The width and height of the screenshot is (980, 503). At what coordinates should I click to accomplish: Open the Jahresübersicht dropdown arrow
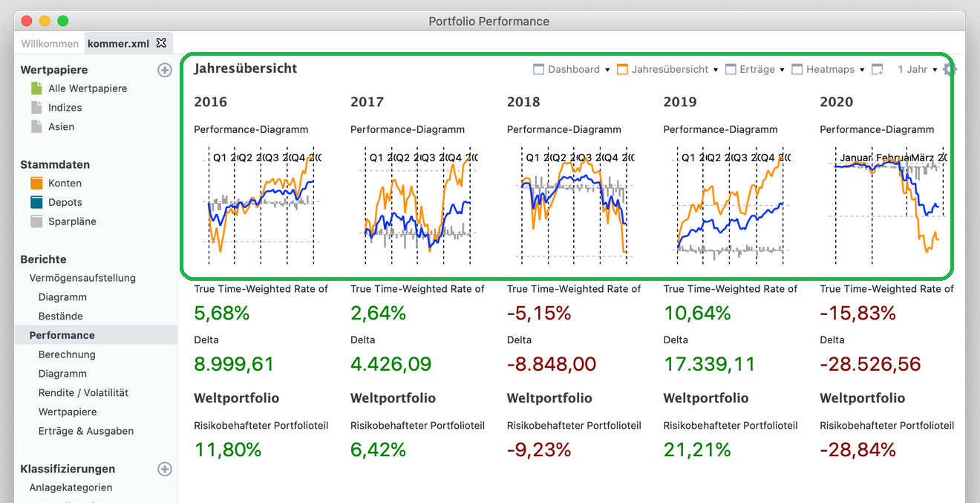[x=716, y=70]
